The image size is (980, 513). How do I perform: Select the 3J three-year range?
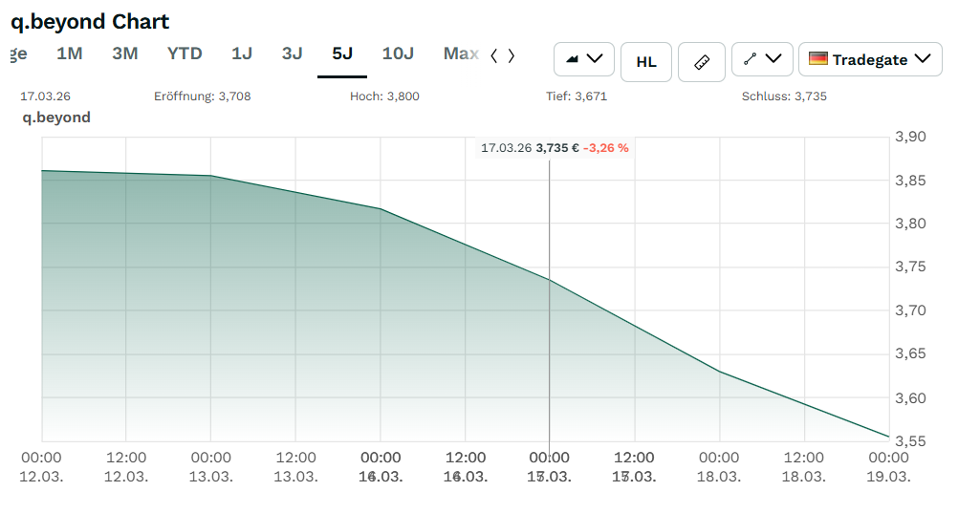293,53
